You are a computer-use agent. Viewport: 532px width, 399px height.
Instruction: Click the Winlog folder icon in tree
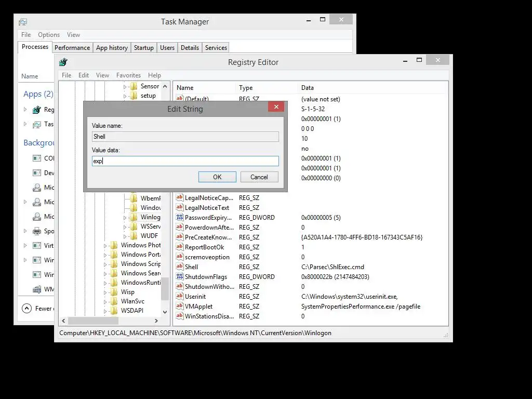(134, 217)
